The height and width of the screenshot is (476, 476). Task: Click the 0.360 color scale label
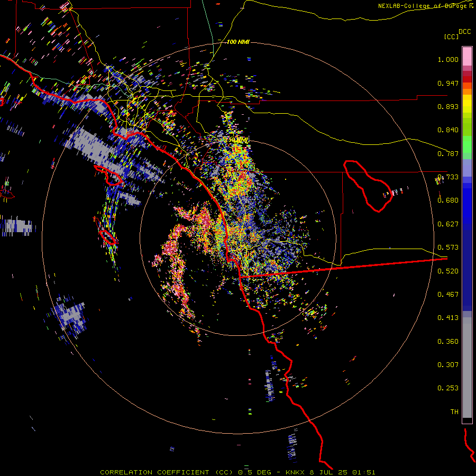pyautogui.click(x=448, y=342)
